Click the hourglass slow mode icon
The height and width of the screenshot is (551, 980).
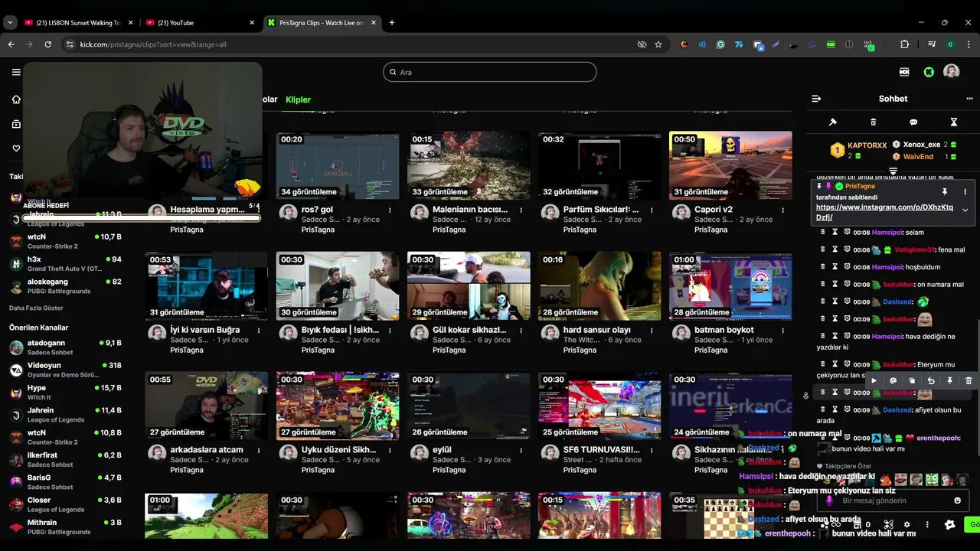[x=954, y=122]
